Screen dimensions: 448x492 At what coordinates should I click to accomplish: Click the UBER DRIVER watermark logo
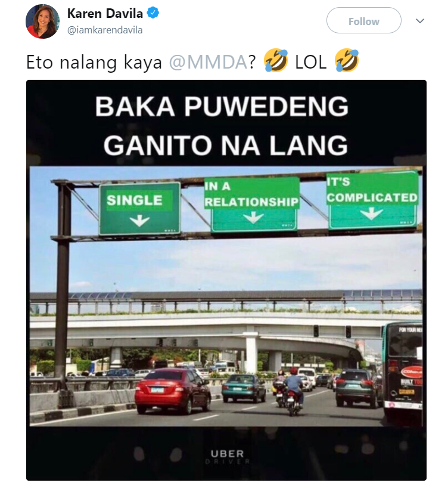tap(228, 457)
